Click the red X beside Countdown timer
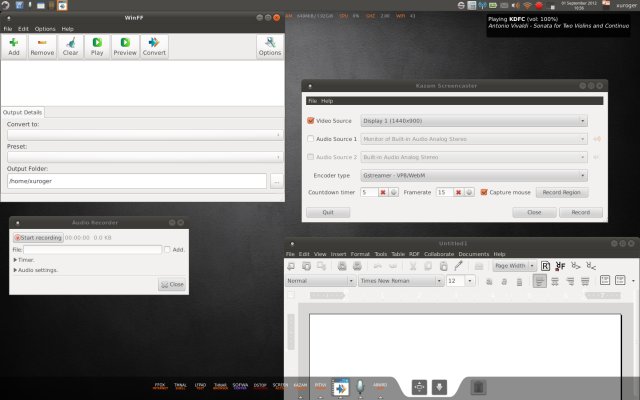 (x=383, y=192)
